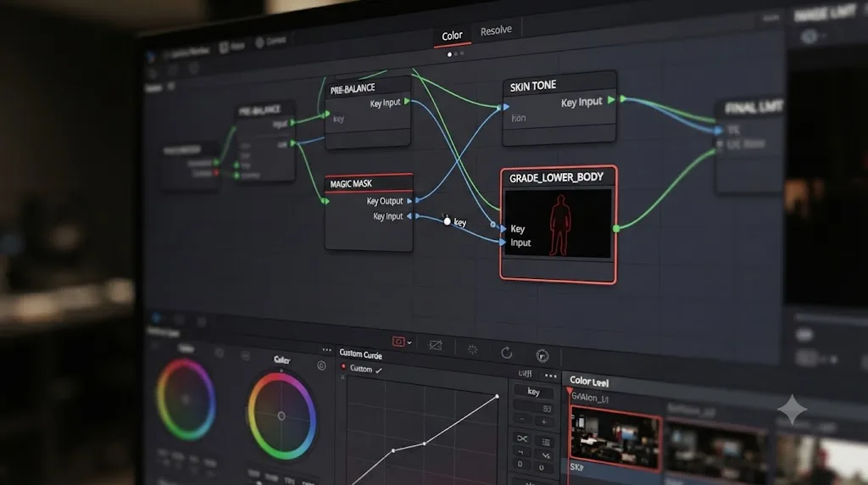Click the list icon beside crossed-curves icon
The width and height of the screenshot is (868, 485).
[546, 441]
